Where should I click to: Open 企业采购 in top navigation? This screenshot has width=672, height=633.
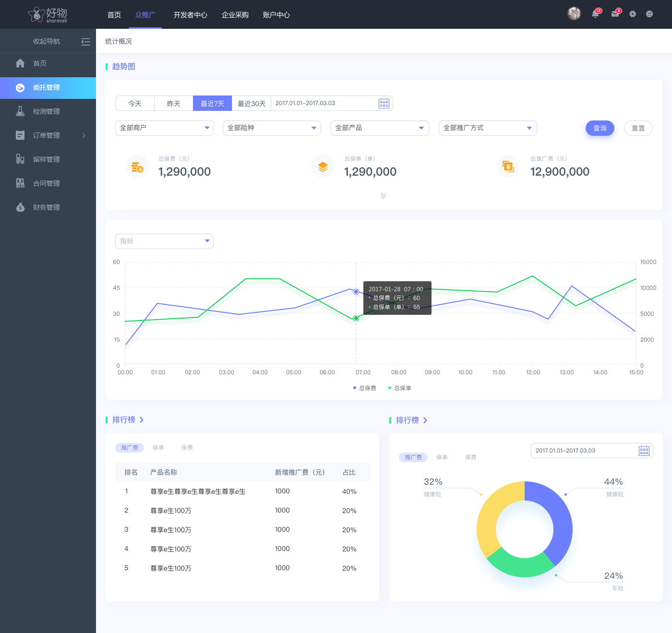235,15
